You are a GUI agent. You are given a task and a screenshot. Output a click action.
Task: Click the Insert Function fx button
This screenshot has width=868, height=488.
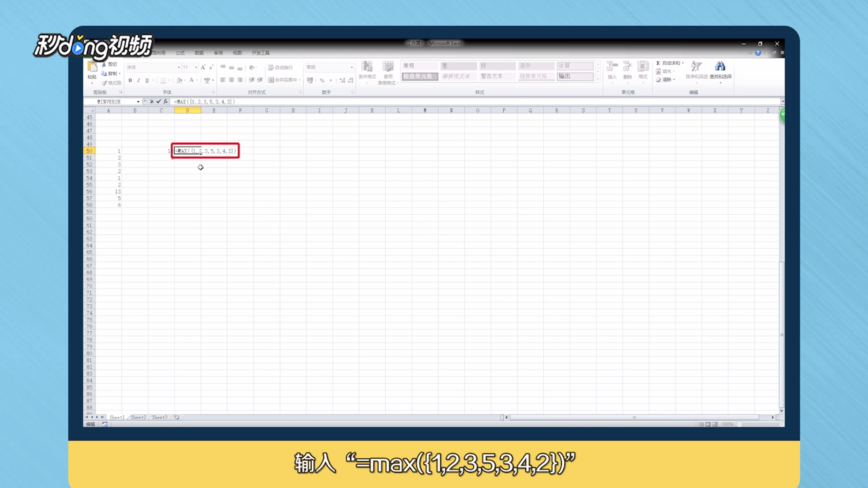point(165,102)
